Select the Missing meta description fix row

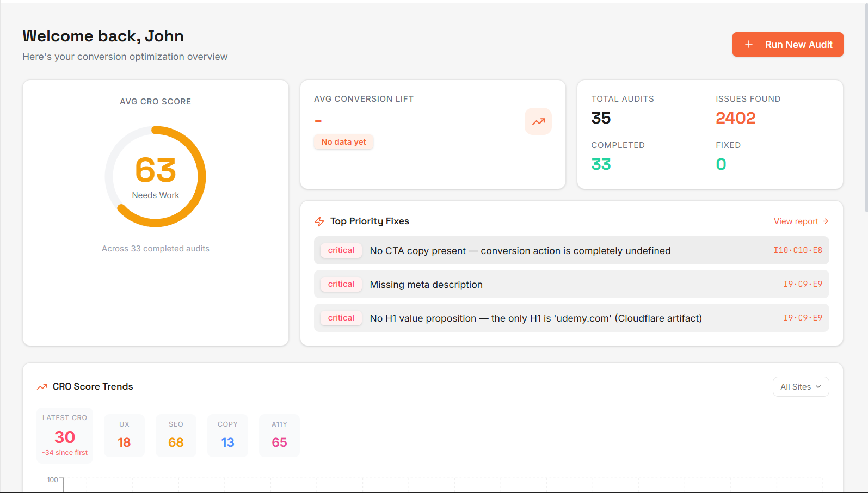click(571, 284)
